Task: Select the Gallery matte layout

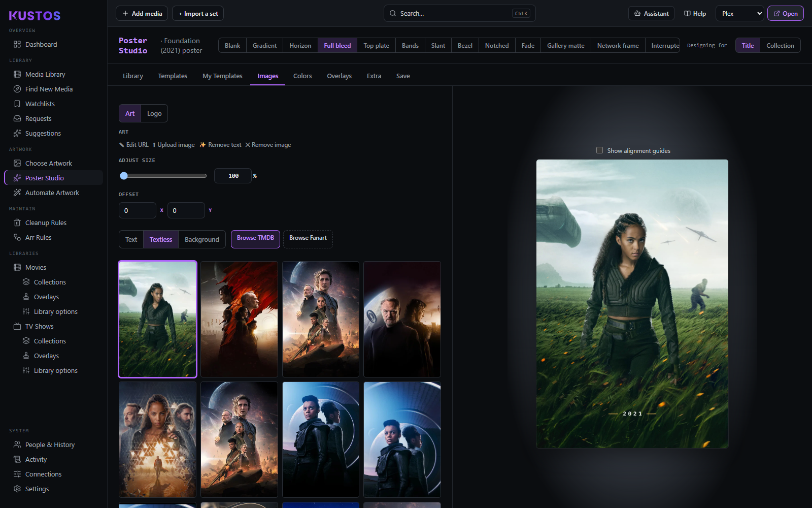Action: click(x=565, y=45)
